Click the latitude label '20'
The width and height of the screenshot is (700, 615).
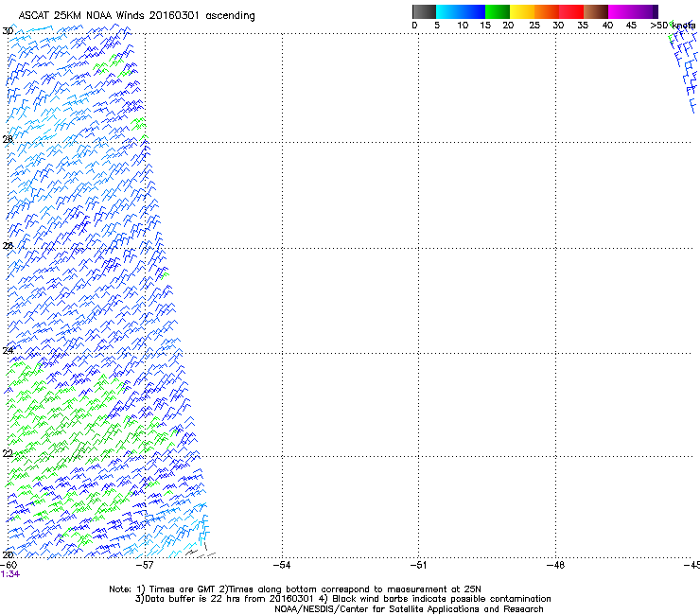click(x=8, y=555)
